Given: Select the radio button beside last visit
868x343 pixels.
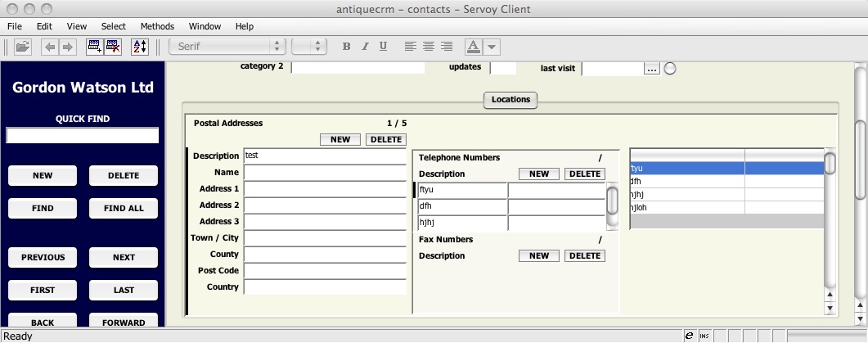Looking at the screenshot, I should click(670, 69).
